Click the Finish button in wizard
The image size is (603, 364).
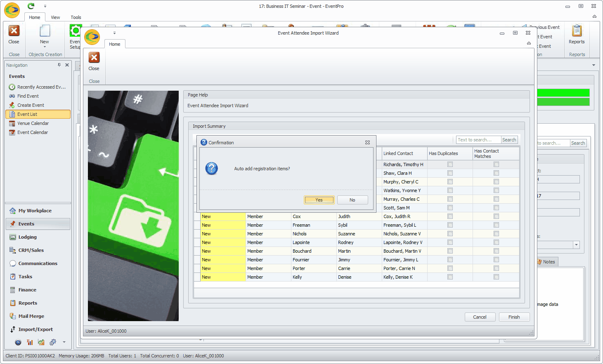pos(514,317)
